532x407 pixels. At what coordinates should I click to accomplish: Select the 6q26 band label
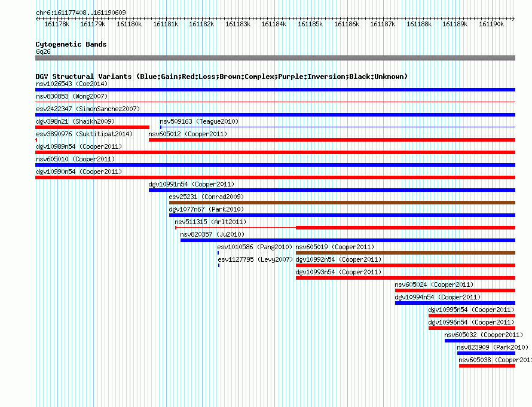tap(43, 51)
